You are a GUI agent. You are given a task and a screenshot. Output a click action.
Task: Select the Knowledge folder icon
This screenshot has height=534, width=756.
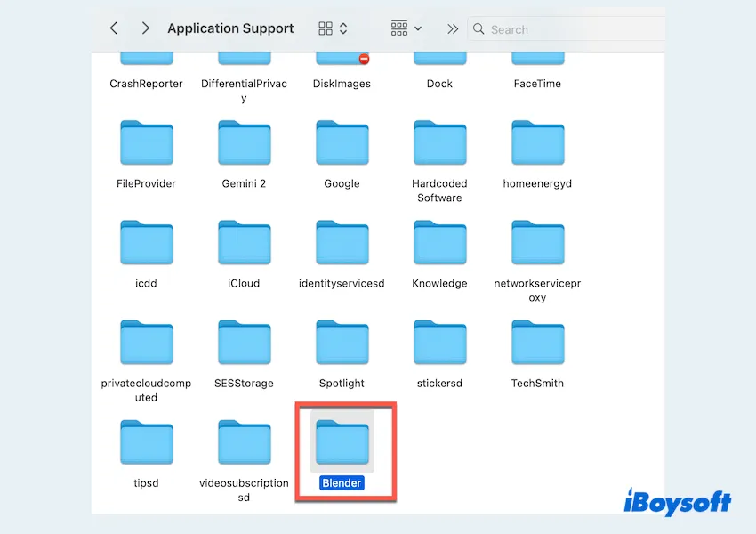tap(440, 243)
